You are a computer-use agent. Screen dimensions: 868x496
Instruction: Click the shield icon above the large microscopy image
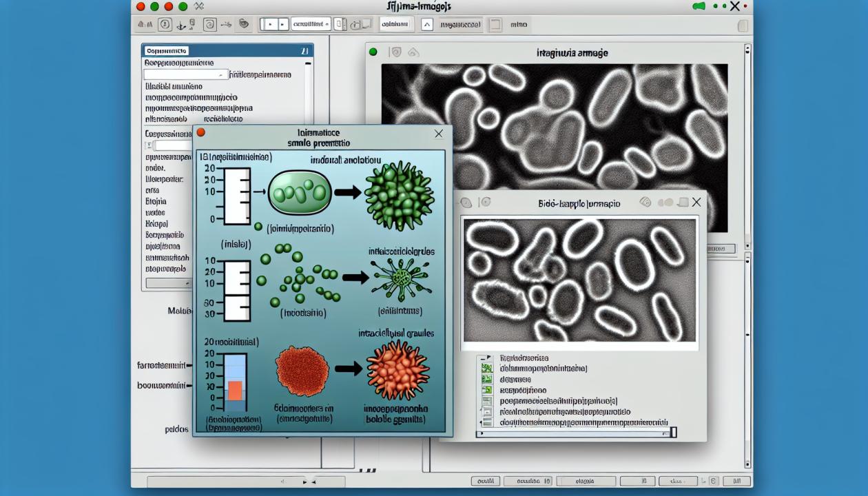pyautogui.click(x=395, y=52)
